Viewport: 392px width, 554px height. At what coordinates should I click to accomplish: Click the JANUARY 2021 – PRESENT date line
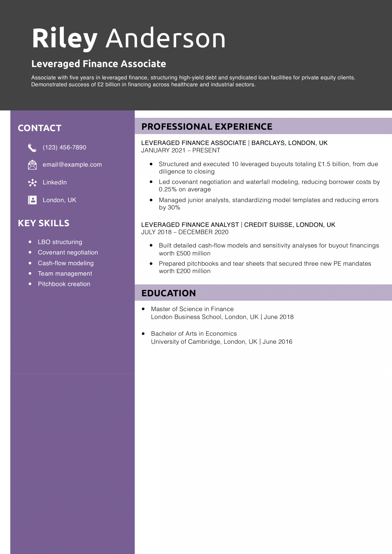[x=181, y=150]
